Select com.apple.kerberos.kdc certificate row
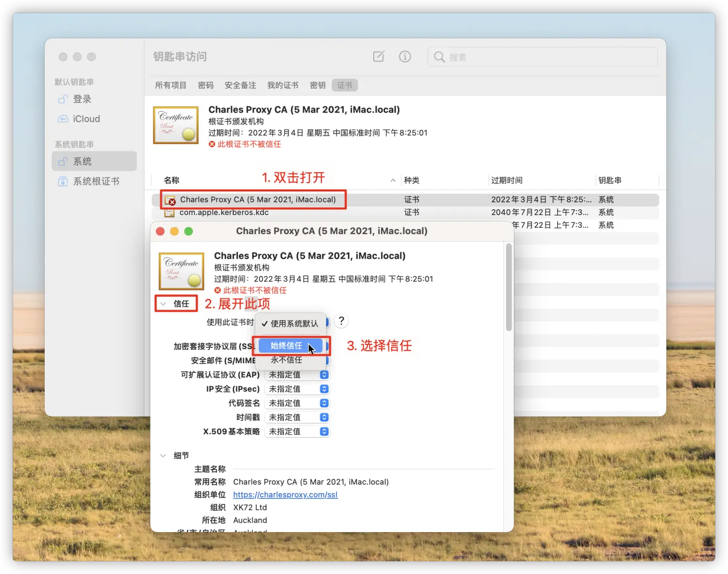The image size is (728, 574). click(x=405, y=212)
